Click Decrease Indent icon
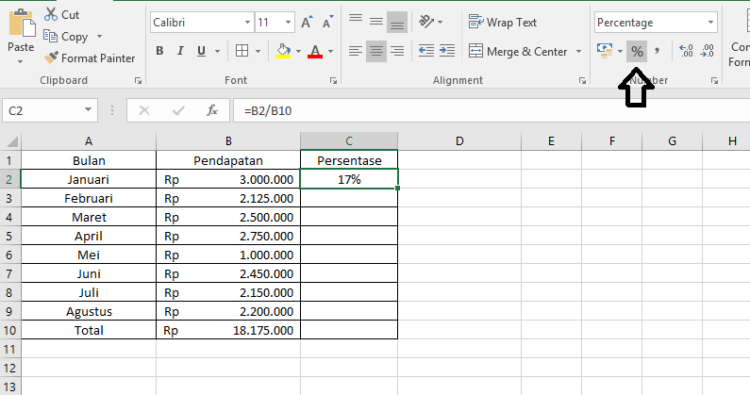The image size is (750, 395). pos(426,51)
